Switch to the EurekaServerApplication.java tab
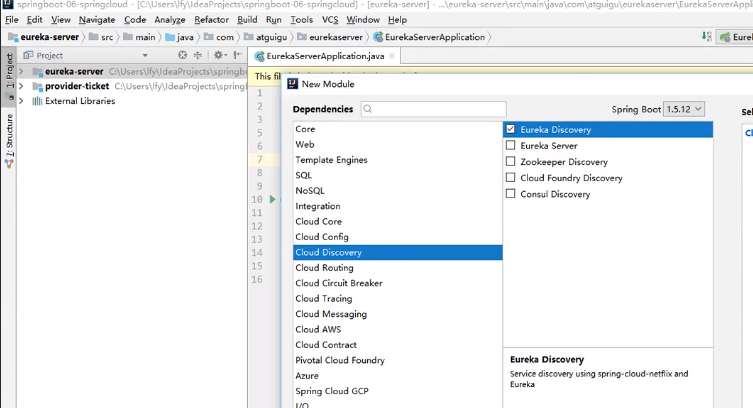The height and width of the screenshot is (408, 753). click(325, 56)
